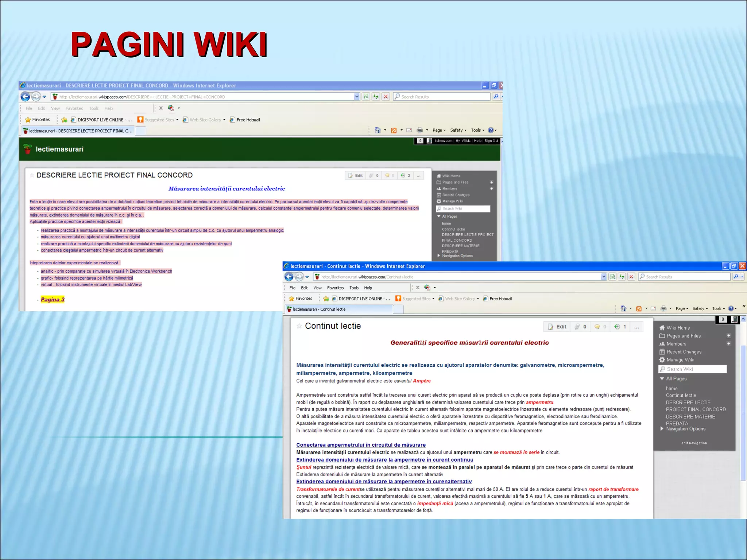
Task: Open the Pagina 3 link
Action: pos(53,299)
